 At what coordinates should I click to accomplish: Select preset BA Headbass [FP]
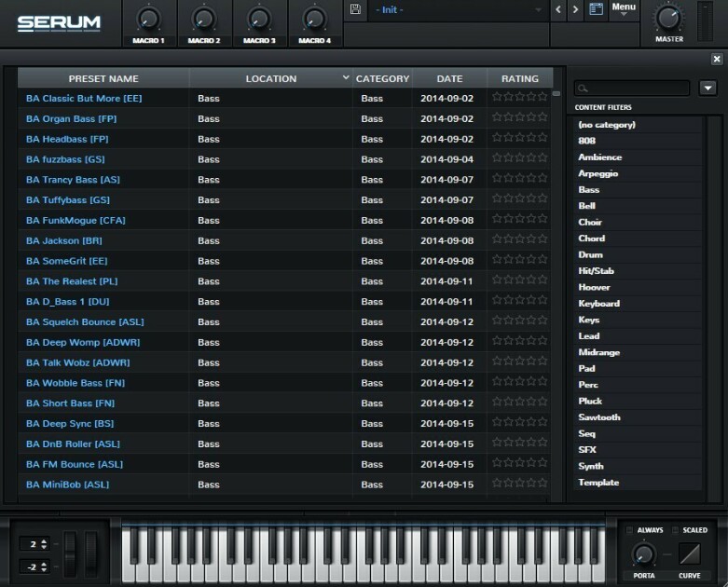(x=67, y=139)
